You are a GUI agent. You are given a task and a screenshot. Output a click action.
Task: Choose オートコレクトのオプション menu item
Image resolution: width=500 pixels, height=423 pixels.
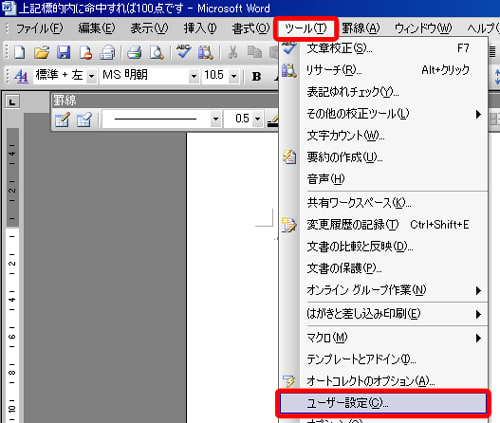(383, 380)
